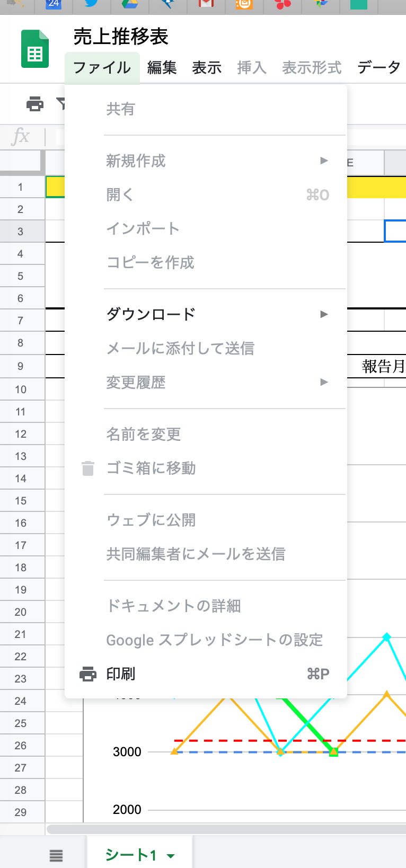Click the horizontal scrollbar at bottom
406x868 pixels.
226,829
